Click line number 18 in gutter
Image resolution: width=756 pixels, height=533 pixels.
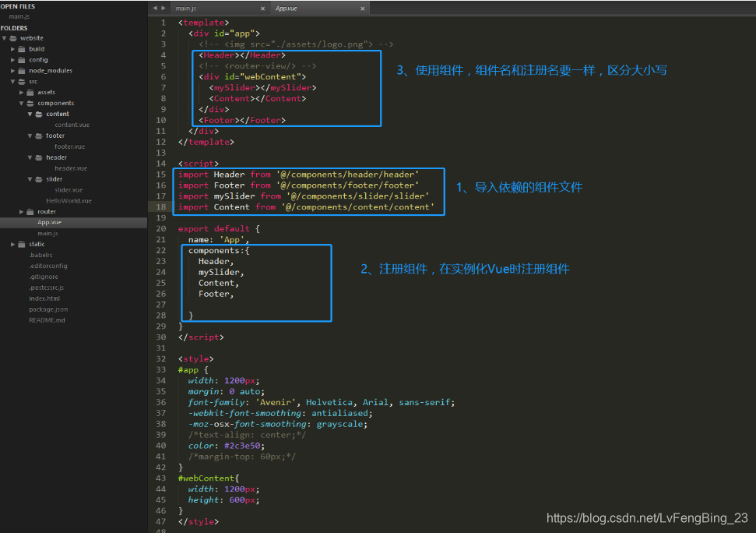pos(161,207)
